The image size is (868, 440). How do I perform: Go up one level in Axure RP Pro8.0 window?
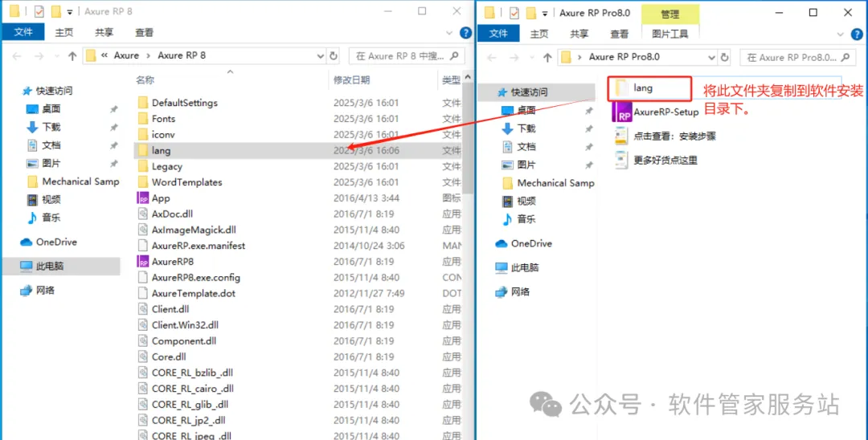point(547,57)
